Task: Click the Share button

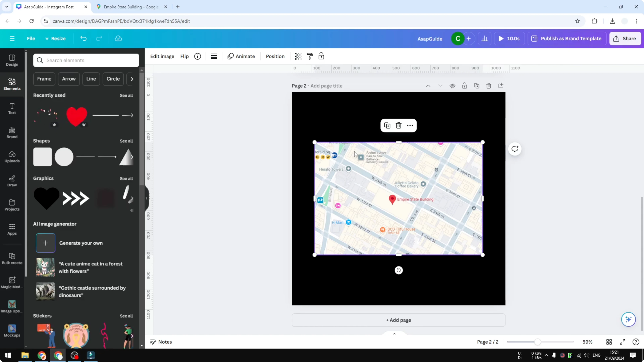Action: point(625,38)
